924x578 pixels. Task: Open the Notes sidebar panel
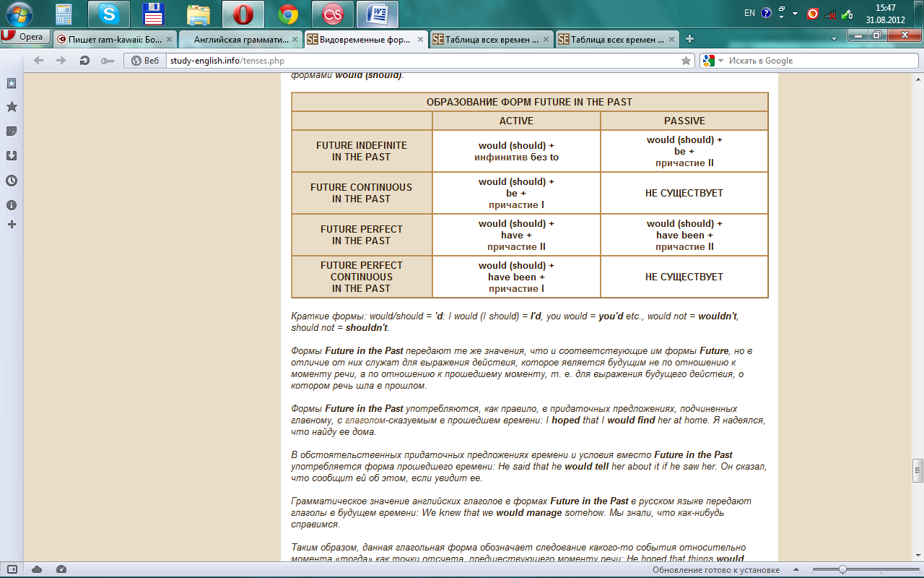tap(12, 131)
